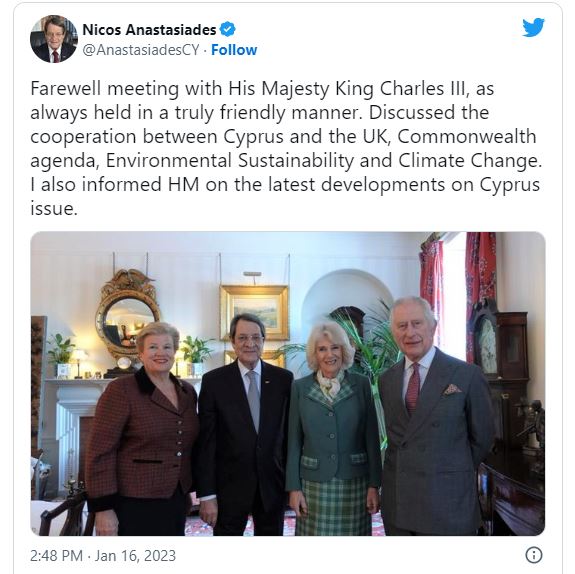575x574 pixels.
Task: Click the framed landscape painting in the photo
Action: pos(254,312)
